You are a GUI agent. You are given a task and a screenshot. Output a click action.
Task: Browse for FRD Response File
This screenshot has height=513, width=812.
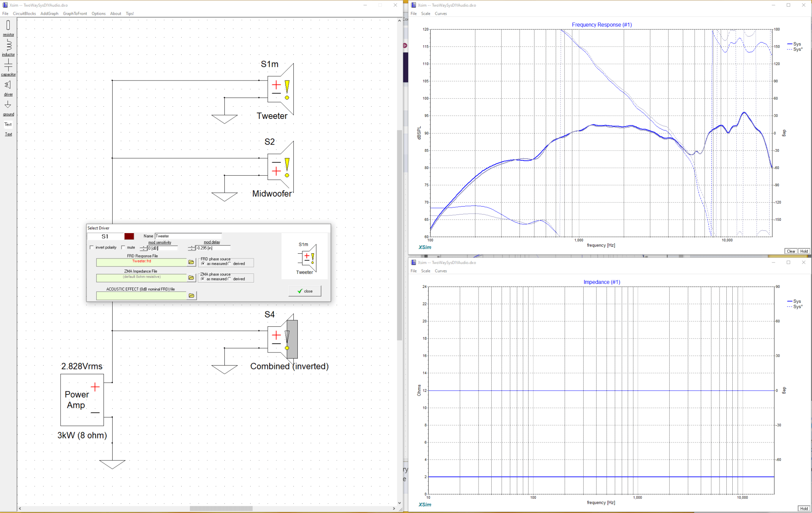tap(192, 262)
